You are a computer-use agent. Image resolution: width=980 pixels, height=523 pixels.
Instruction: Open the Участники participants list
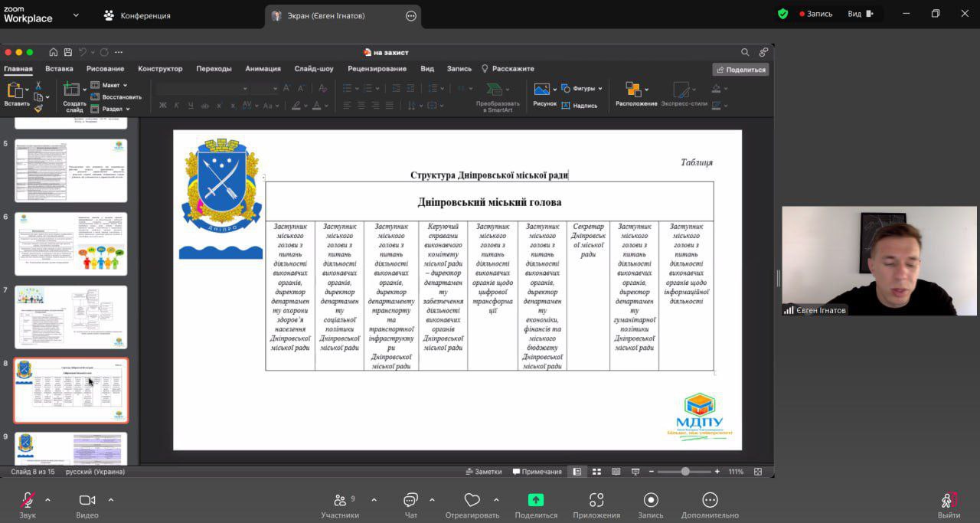340,501
